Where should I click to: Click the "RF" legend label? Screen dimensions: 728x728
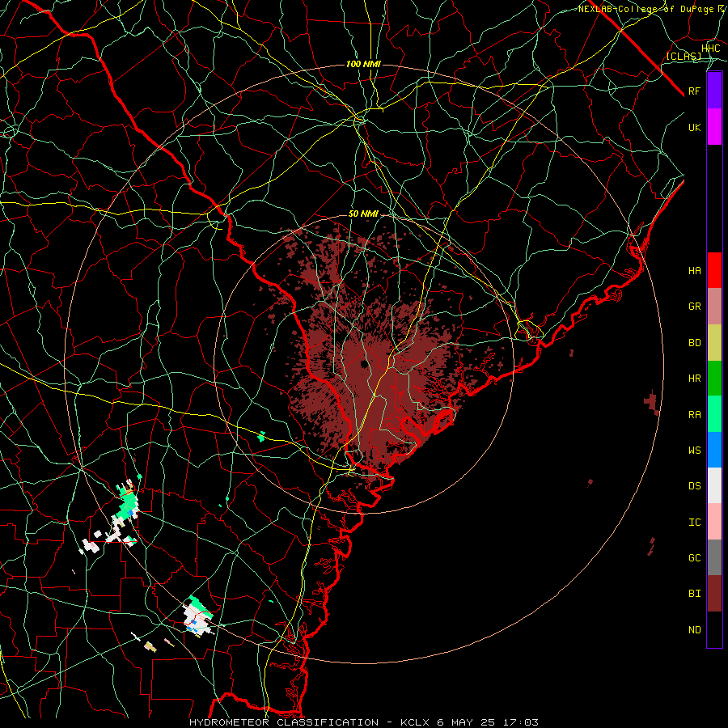tap(694, 91)
